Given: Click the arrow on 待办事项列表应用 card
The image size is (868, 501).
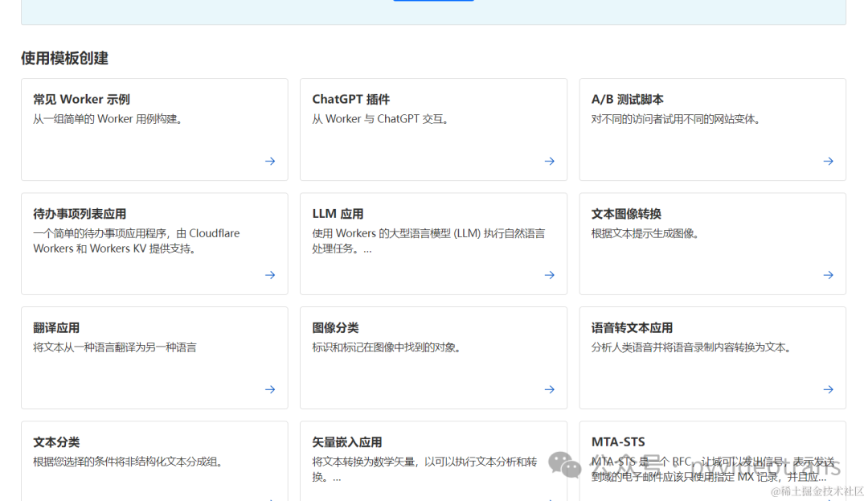Looking at the screenshot, I should pos(270,275).
